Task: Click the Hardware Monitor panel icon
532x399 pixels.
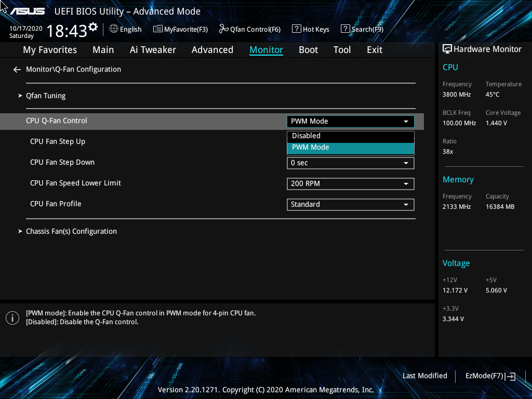Action: click(447, 49)
